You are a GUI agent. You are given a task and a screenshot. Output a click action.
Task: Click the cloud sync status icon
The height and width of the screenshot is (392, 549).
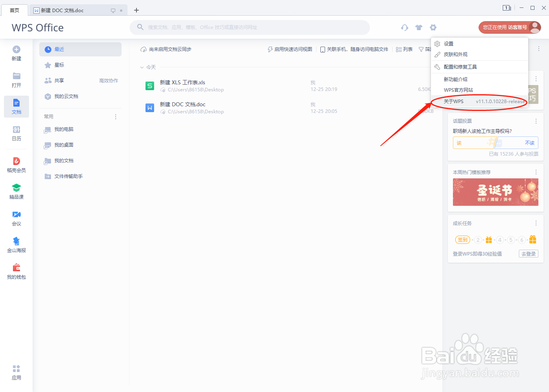click(x=144, y=49)
